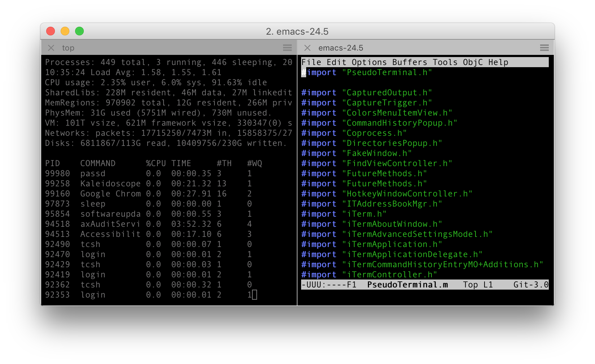Close the top pane with its X icon
Image resolution: width=595 pixels, height=364 pixels.
coord(51,48)
